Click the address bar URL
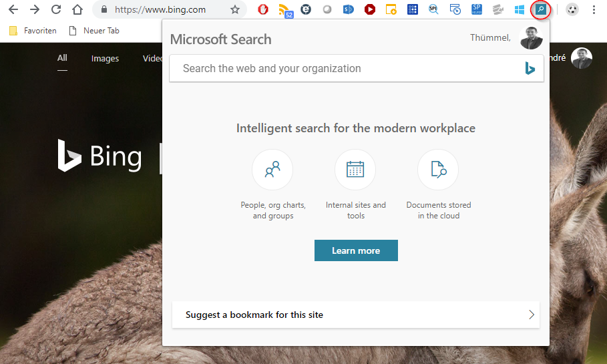This screenshot has width=607, height=364. point(160,9)
